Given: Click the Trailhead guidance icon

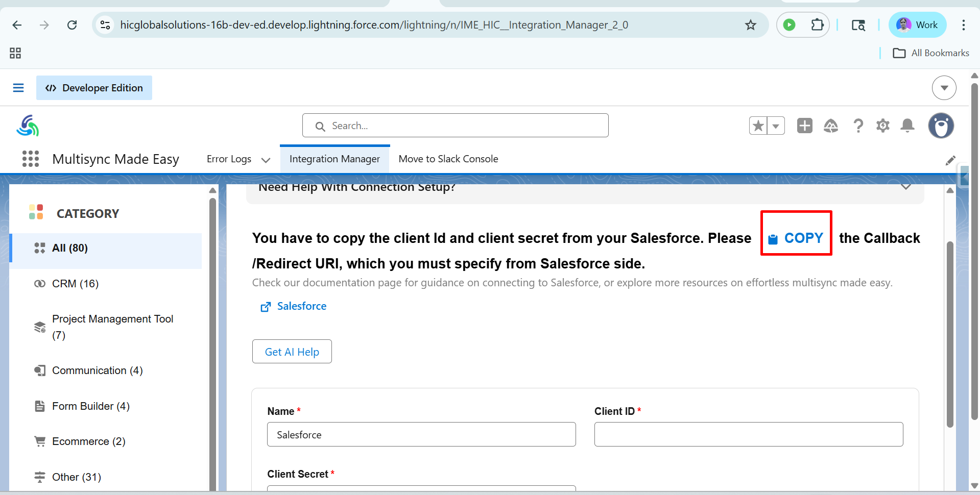Looking at the screenshot, I should tap(831, 126).
